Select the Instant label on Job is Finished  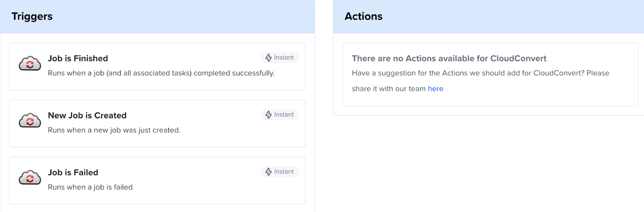pyautogui.click(x=284, y=58)
